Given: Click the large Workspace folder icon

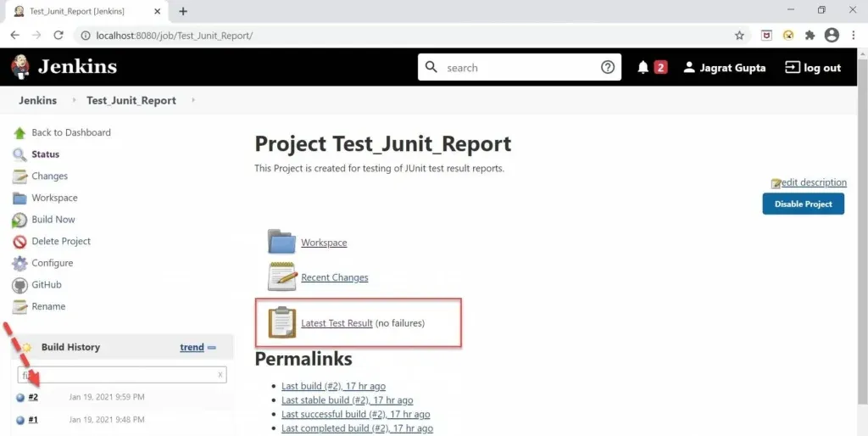Looking at the screenshot, I should (x=281, y=242).
